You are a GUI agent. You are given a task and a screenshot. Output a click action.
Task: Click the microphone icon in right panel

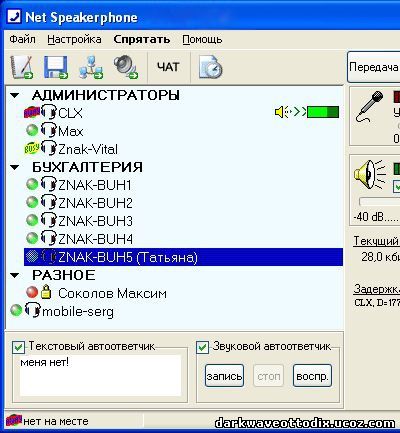click(x=369, y=107)
